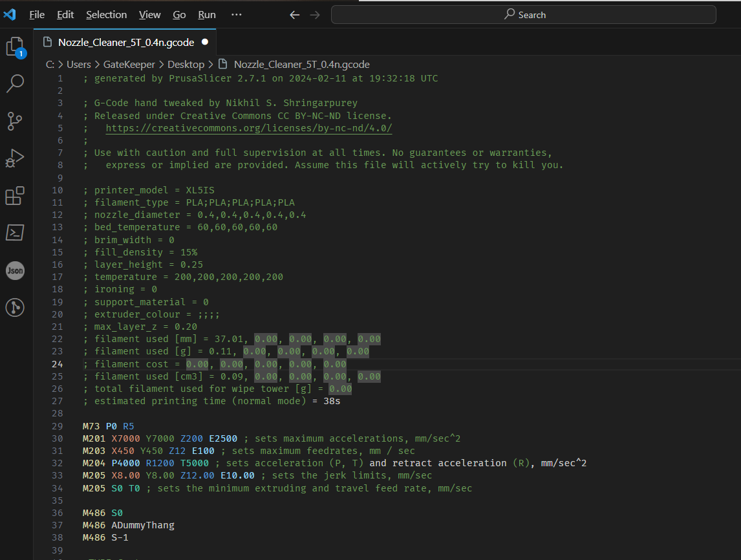Open the Terminal icon in activity bar

click(15, 233)
